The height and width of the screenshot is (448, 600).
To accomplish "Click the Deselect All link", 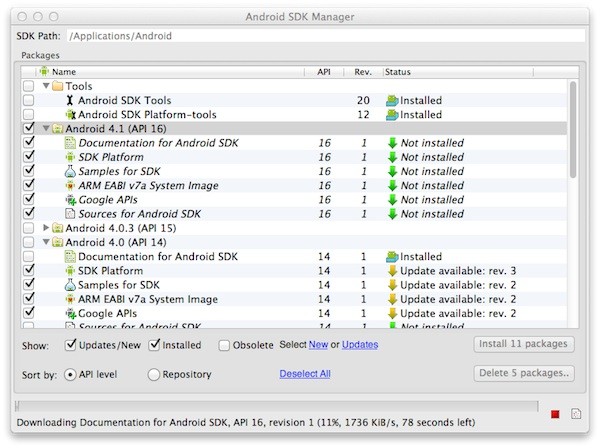I will [x=305, y=374].
